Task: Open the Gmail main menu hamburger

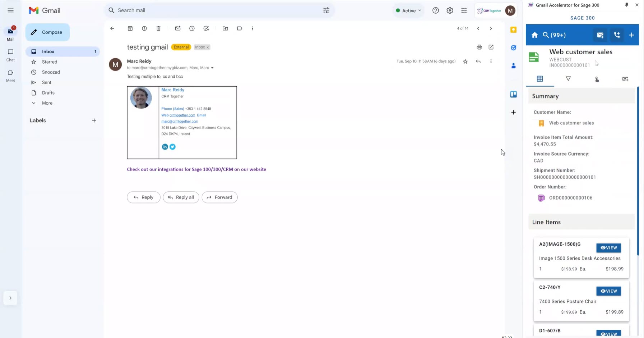Action: coord(10,10)
